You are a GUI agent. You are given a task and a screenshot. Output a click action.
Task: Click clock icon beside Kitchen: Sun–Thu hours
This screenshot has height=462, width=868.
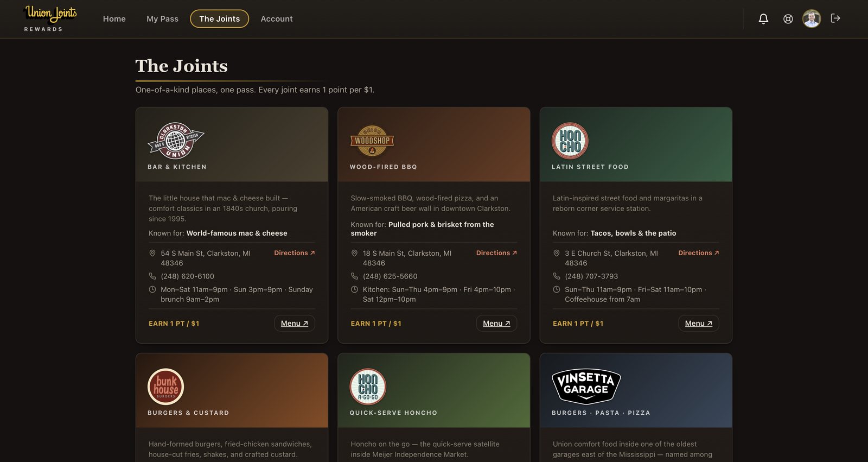coord(354,290)
